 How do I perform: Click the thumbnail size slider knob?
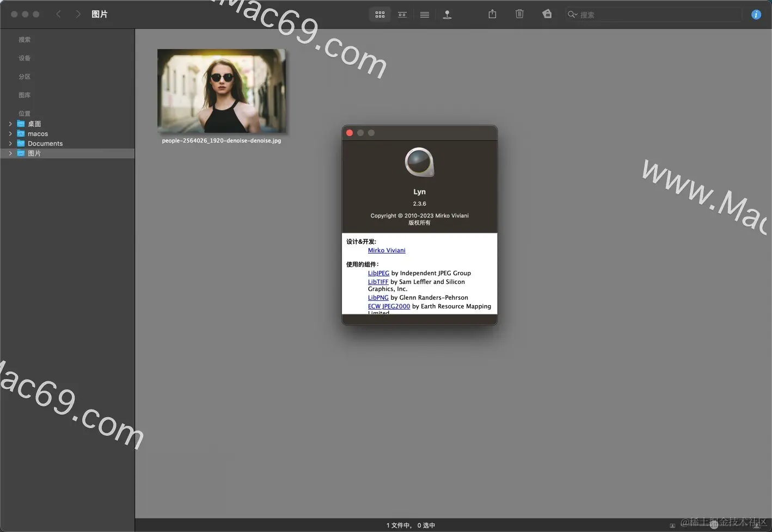pos(714,525)
